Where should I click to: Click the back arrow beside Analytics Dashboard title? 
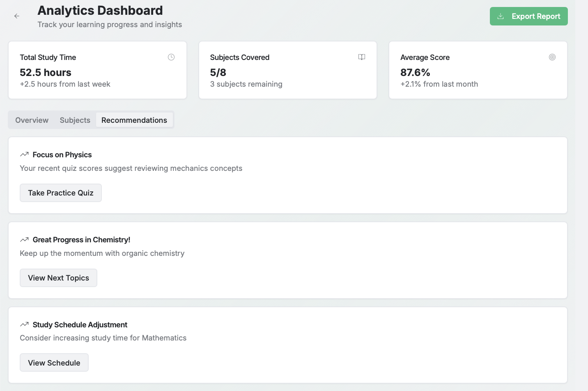(16, 16)
